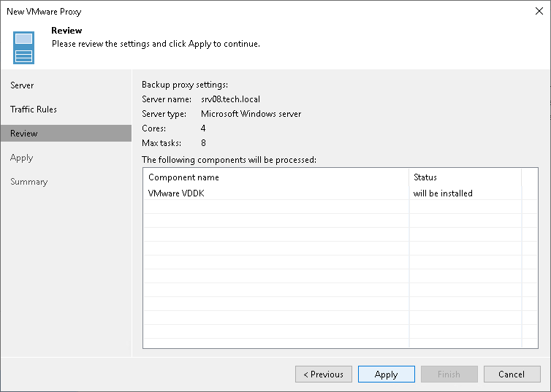
Task: Click the greyed-out Finish button
Action: (x=449, y=374)
